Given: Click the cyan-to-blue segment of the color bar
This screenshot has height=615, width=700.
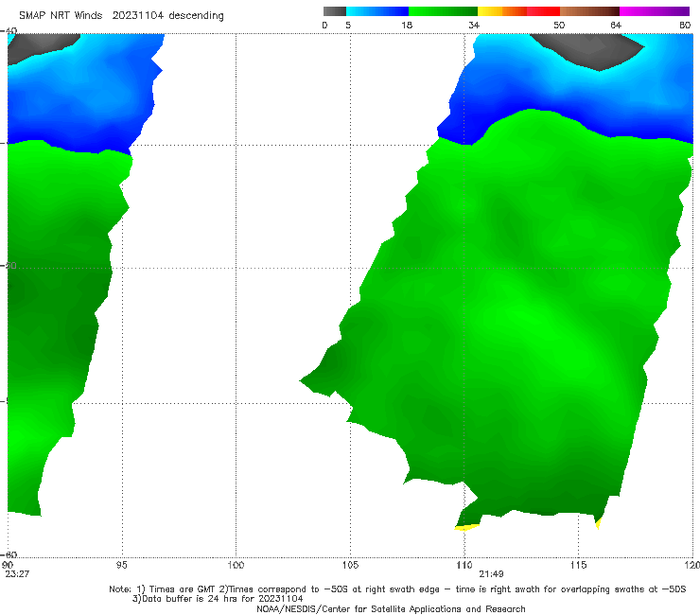Looking at the screenshot, I should pyautogui.click(x=377, y=11).
